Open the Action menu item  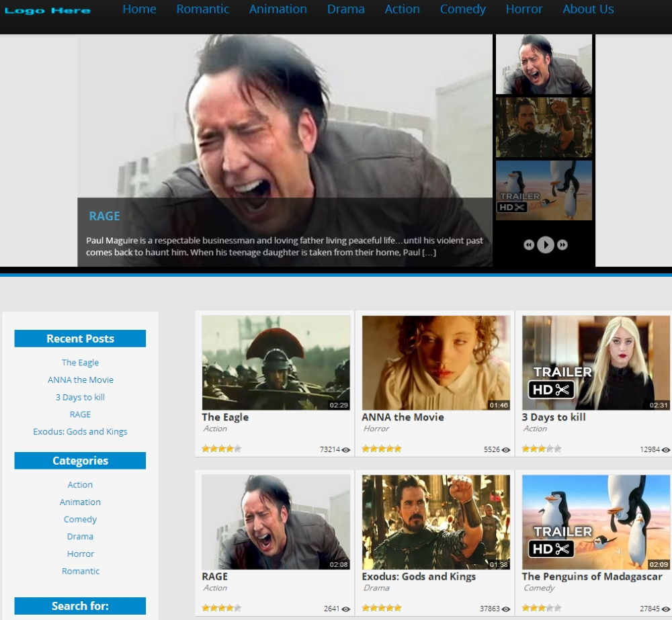[x=402, y=9]
